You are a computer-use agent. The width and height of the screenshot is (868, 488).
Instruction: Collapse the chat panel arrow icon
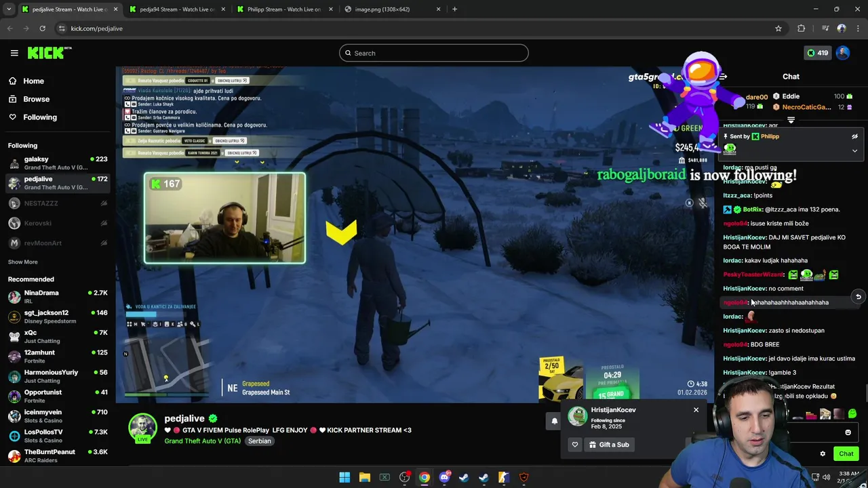[723, 77]
